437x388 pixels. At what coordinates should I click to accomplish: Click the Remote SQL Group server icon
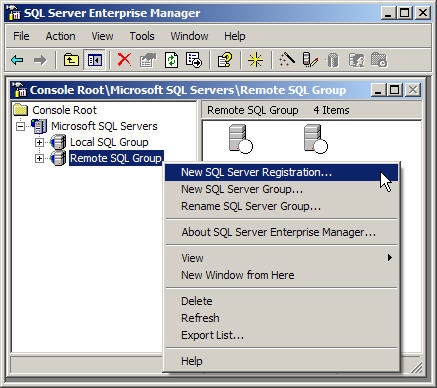pos(58,158)
